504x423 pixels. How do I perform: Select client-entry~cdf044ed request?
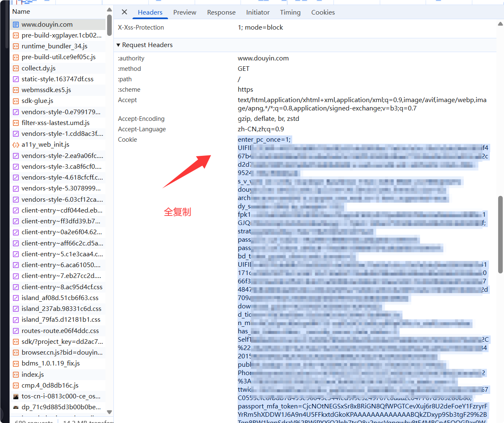point(58,210)
